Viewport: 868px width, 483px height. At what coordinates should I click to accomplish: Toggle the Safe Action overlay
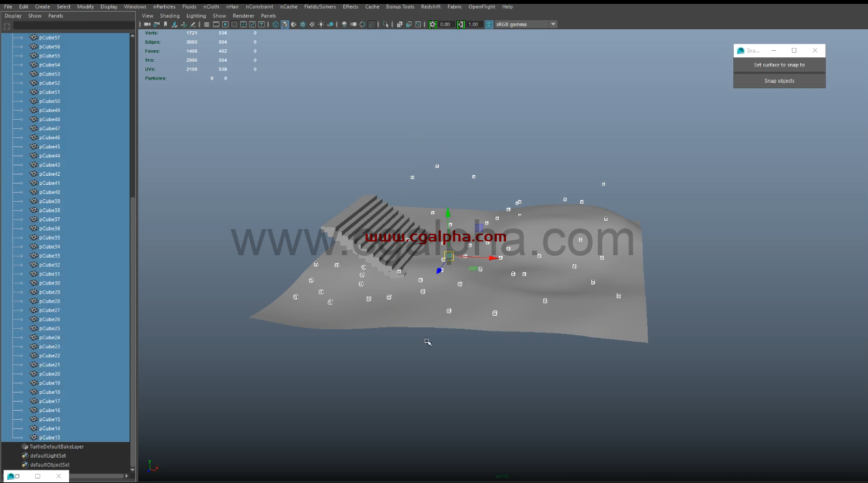(x=253, y=24)
